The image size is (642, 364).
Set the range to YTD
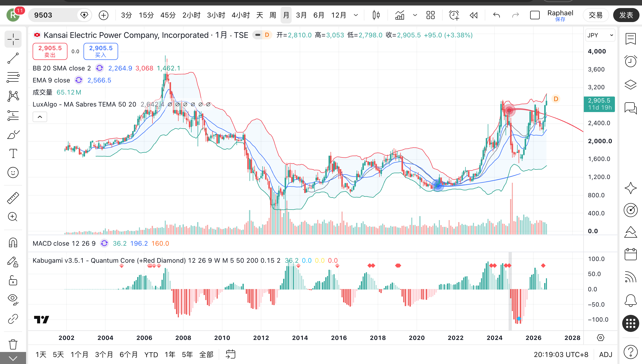151,354
